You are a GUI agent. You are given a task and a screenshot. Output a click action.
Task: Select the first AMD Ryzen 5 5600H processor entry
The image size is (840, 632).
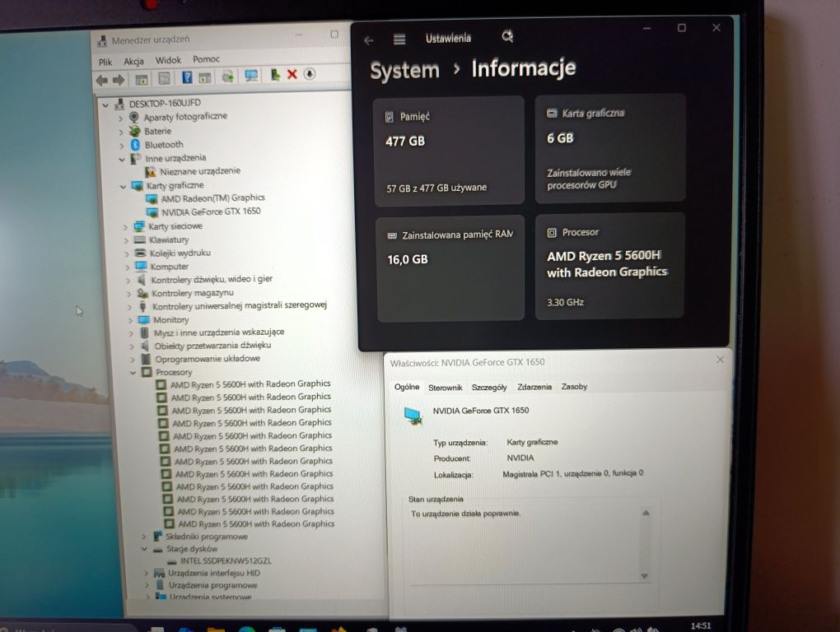250,383
